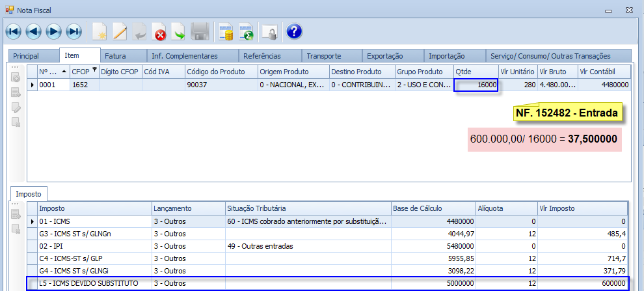
Task: Save using the floppy disk icon
Action: [200, 32]
